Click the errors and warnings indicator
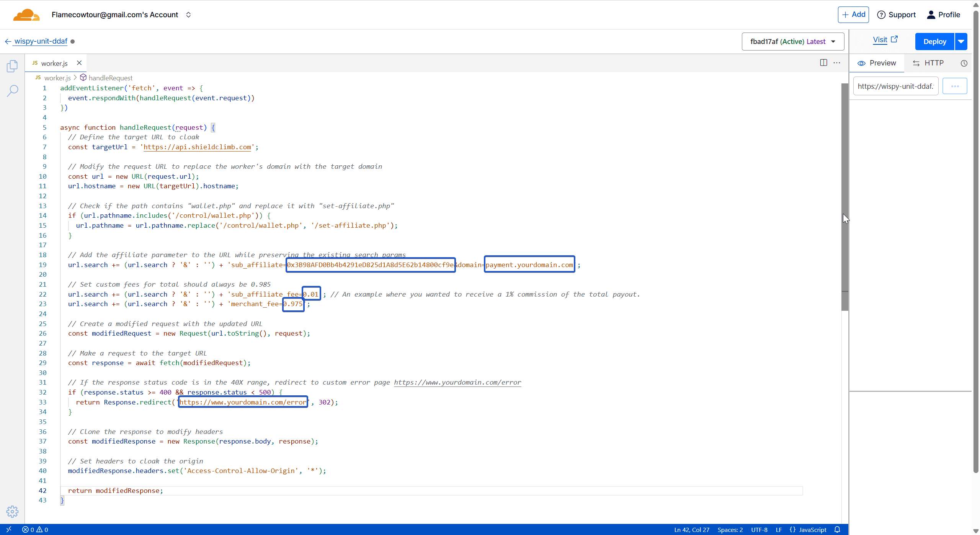 pyautogui.click(x=35, y=530)
